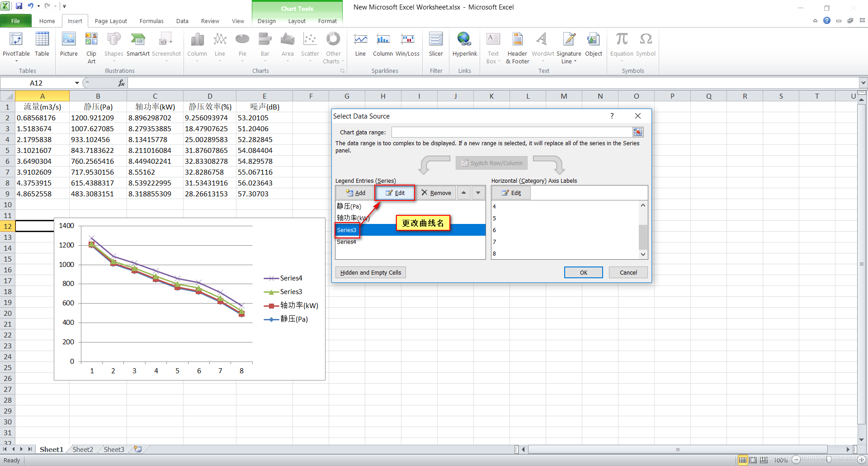Image resolution: width=868 pixels, height=466 pixels.
Task: Open Formulas ribbon tab
Action: tap(151, 21)
